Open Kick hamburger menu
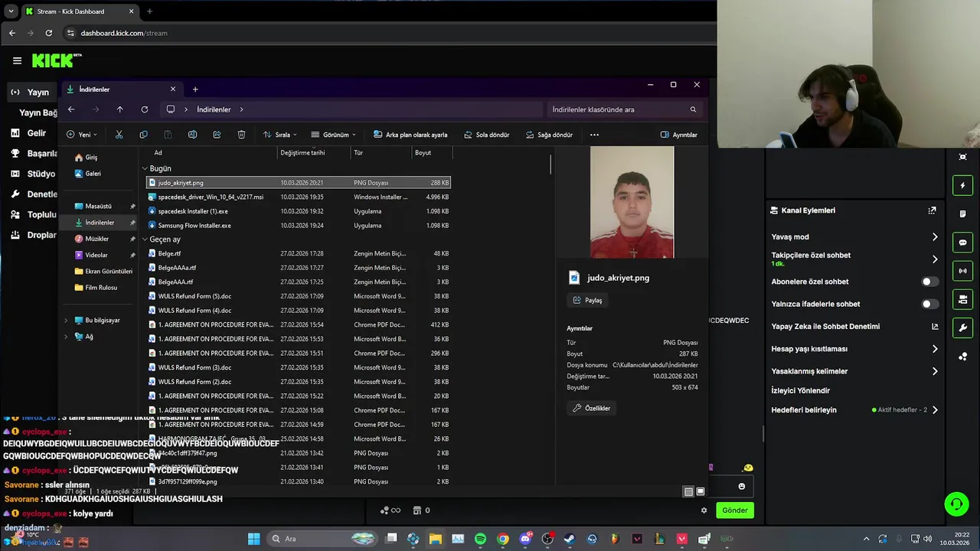Screen dimensions: 980x551 click(x=17, y=60)
